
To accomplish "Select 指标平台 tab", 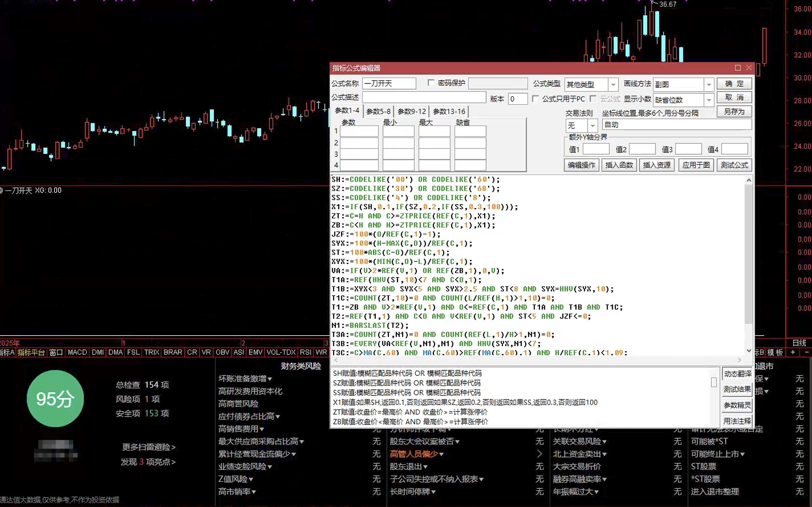I will 31,352.
